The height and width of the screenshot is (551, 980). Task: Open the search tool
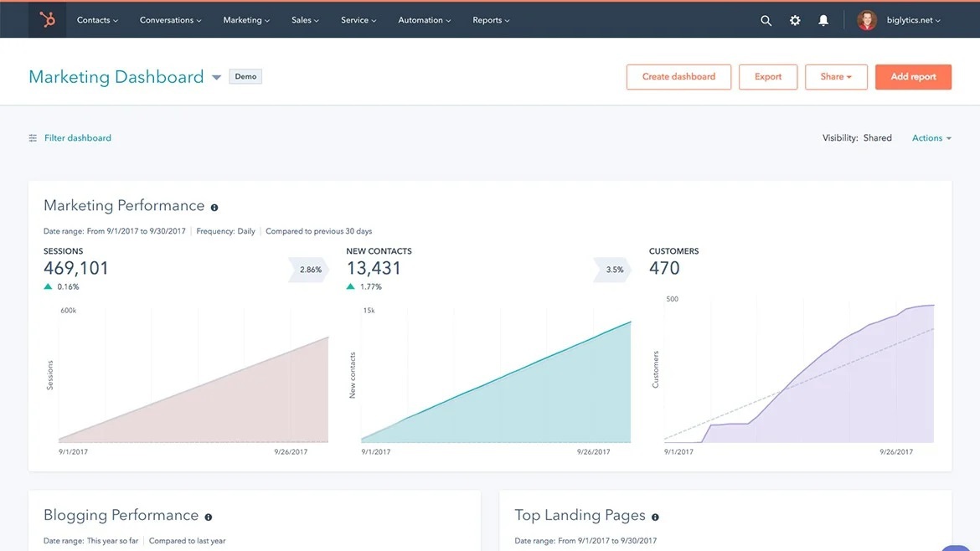[766, 19]
